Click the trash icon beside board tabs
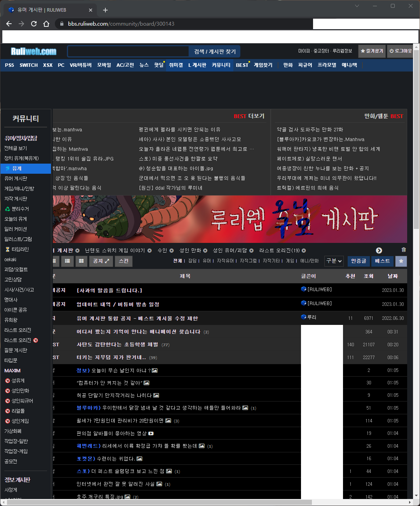420x506 pixels. coord(403,250)
